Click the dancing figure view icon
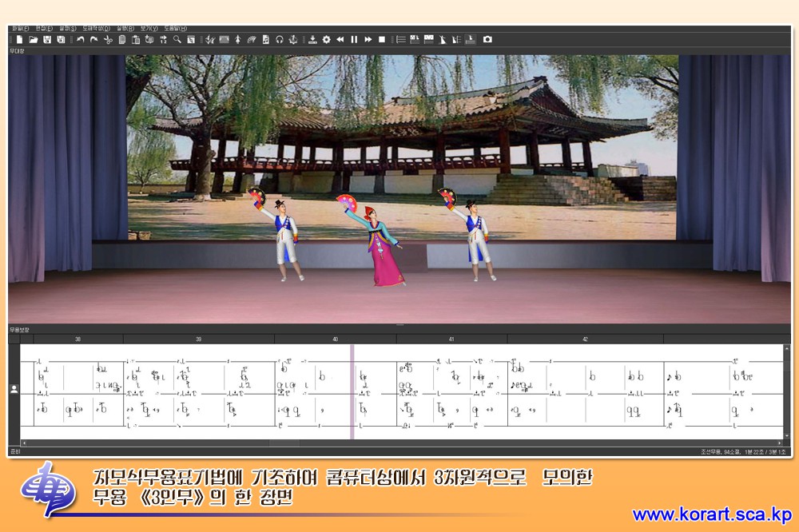This screenshot has width=799, height=532. tap(443, 39)
